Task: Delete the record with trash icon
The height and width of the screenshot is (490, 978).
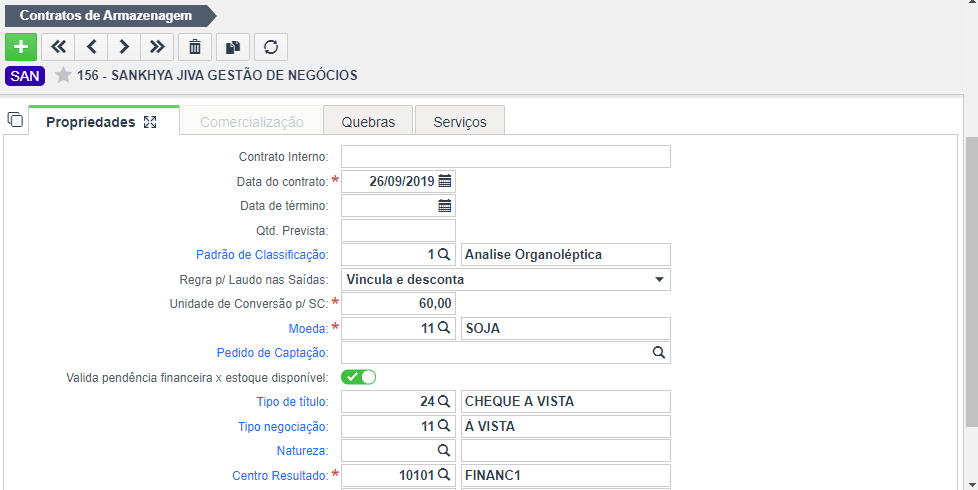Action: (x=195, y=47)
